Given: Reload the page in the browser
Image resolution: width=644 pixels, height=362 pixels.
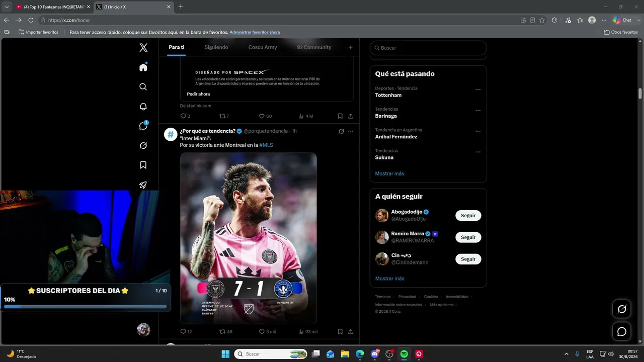Looking at the screenshot, I should click(x=31, y=20).
